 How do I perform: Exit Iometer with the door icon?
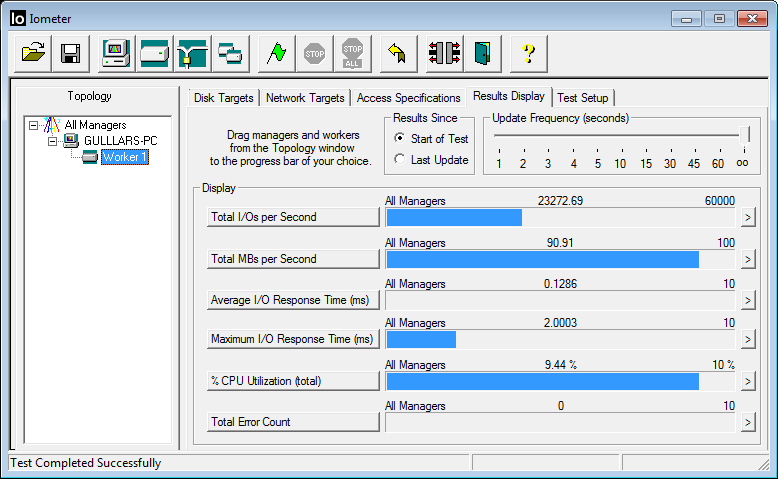(482, 53)
